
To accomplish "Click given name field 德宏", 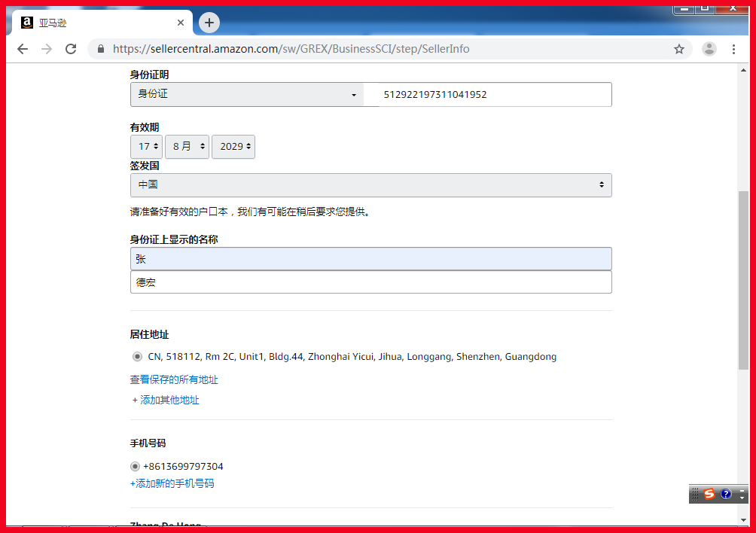I will 370,282.
